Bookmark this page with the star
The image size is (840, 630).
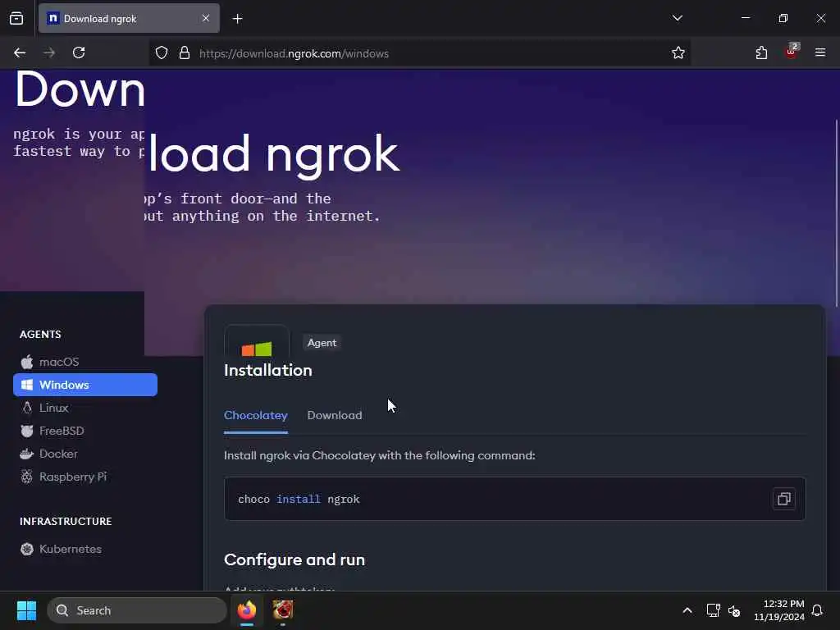click(678, 53)
